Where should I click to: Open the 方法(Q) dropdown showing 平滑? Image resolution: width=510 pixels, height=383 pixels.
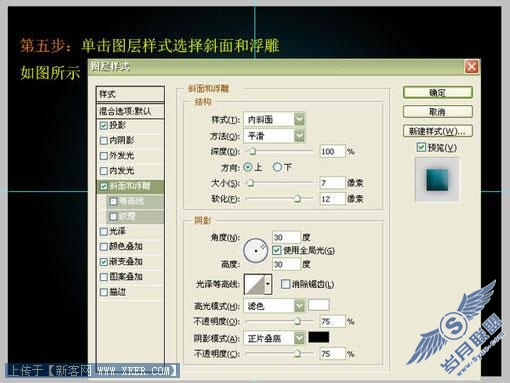point(274,136)
